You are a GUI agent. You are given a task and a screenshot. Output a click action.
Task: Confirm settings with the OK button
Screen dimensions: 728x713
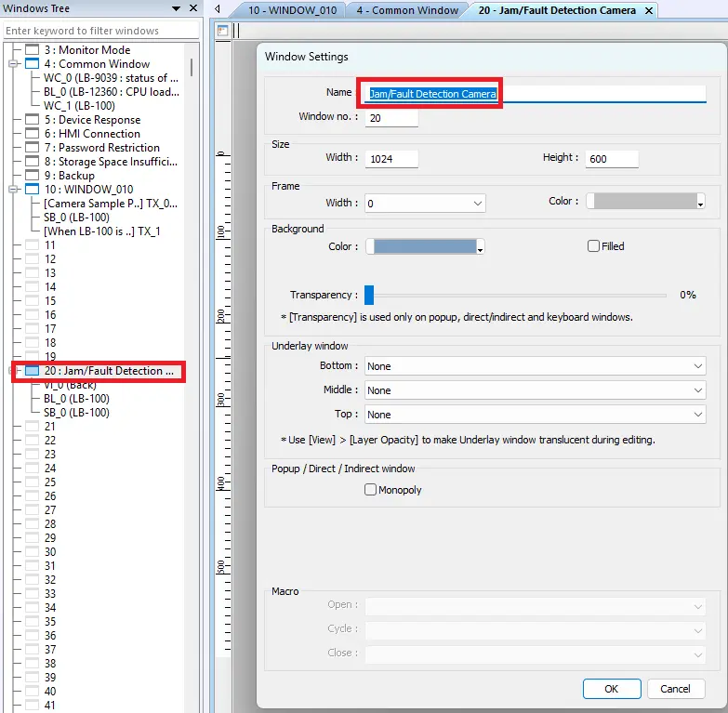pos(612,689)
